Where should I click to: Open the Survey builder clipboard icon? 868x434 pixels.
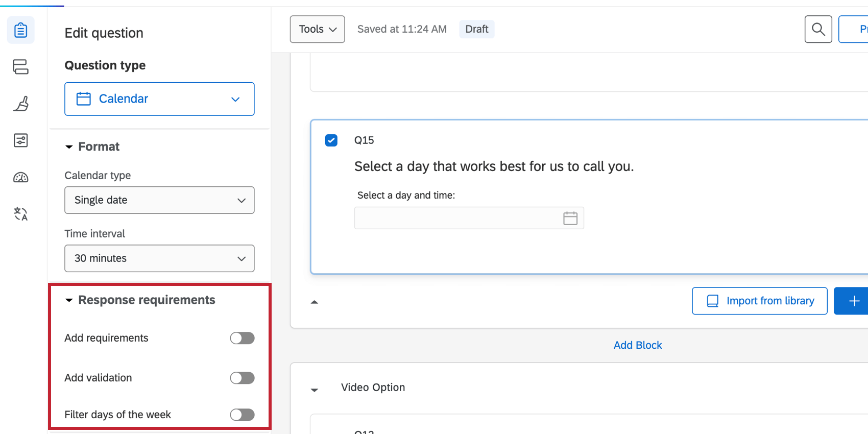(x=21, y=30)
